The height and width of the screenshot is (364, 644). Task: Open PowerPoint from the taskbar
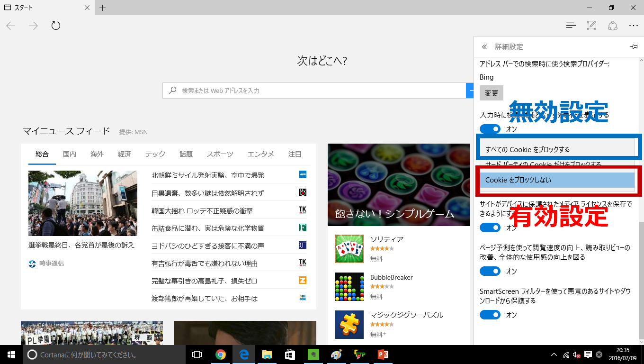[x=383, y=355]
